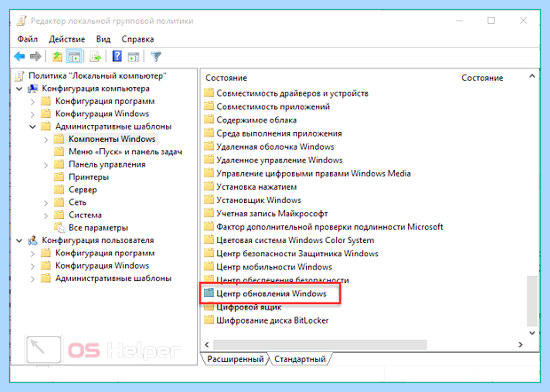Select Управление цифровыми правами Windows Media
Screen dimensions: 550x392
point(313,173)
